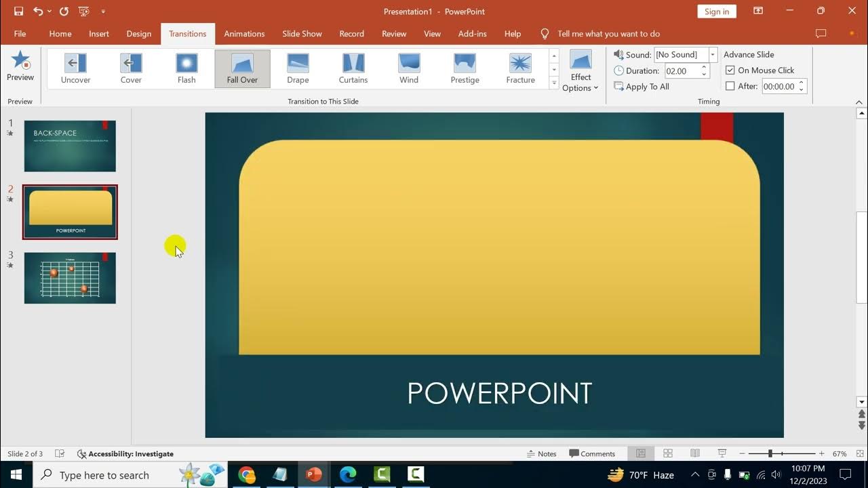Select the Flash transition
This screenshot has height=488, width=868.
pyautogui.click(x=186, y=68)
